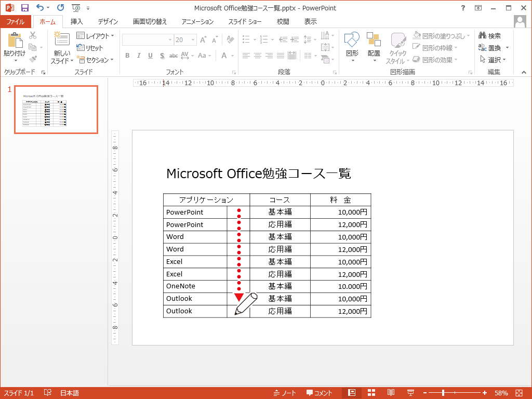532x399 pixels.
Task: Click the Decrease indent level icon
Action: [x=283, y=39]
